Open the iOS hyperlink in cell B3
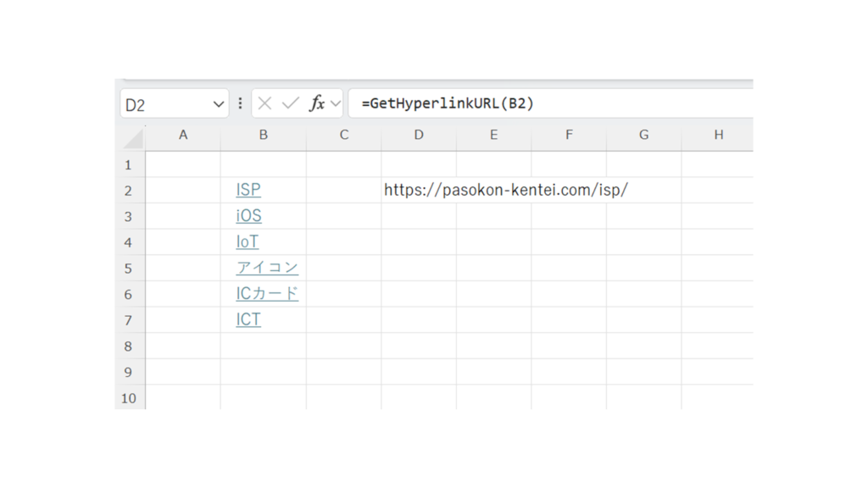 [248, 216]
